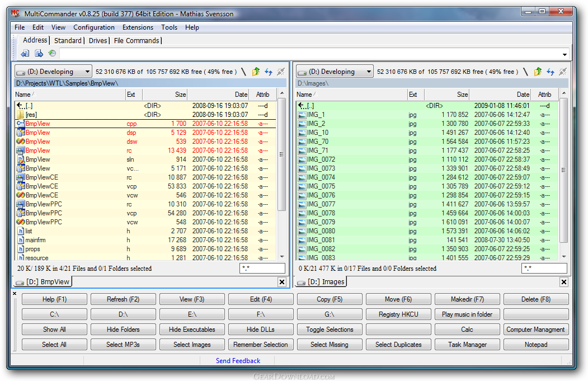Click the Task Manager button

click(467, 344)
